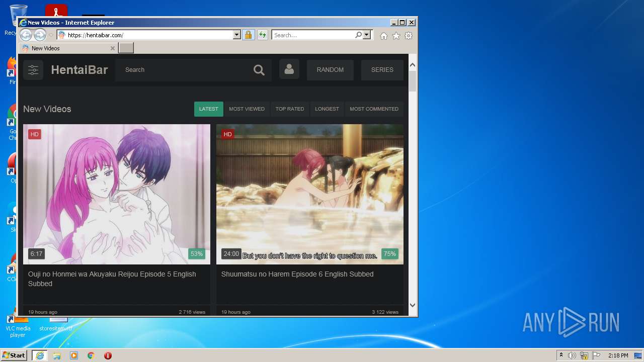Open the site filter menu icon
Screen dimensions: 644x362
33,70
